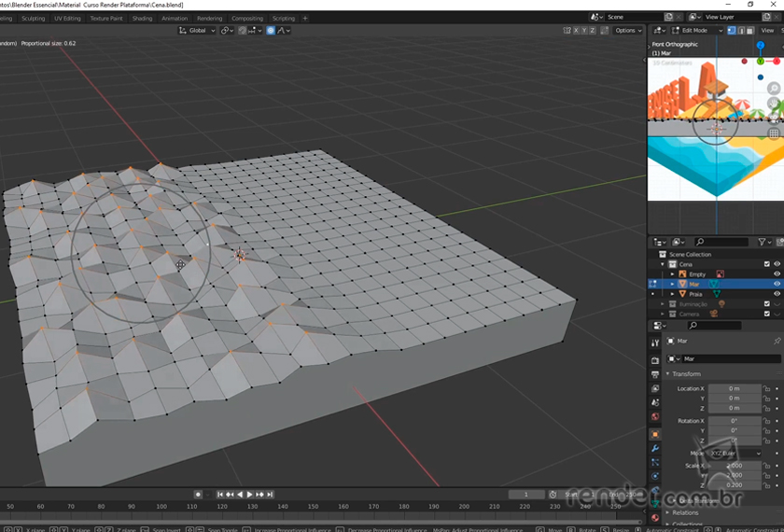Click the proportional editing icon
784x532 pixels.
pyautogui.click(x=271, y=30)
